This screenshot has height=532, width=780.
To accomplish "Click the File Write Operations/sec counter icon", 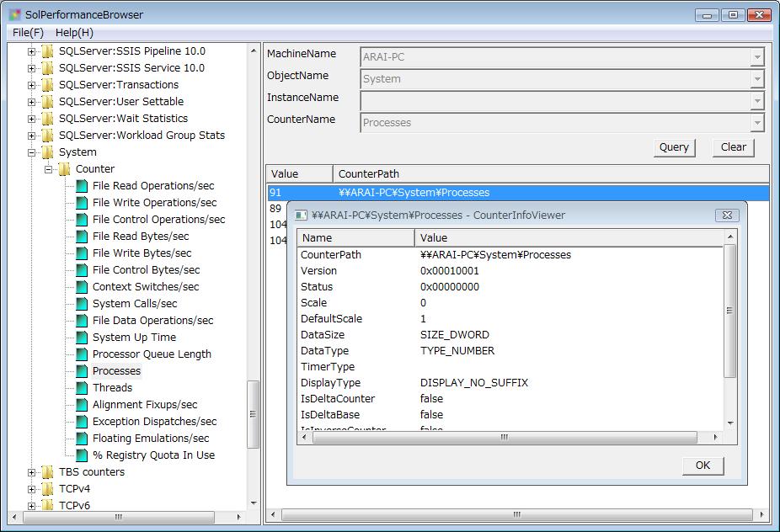I will pyautogui.click(x=82, y=203).
